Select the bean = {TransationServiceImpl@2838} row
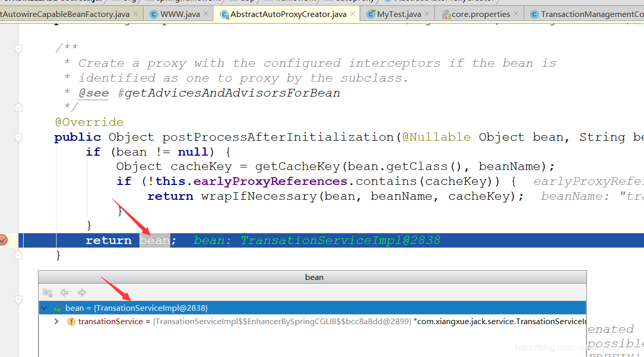Viewport: 644px width, 357px height. coord(312,308)
